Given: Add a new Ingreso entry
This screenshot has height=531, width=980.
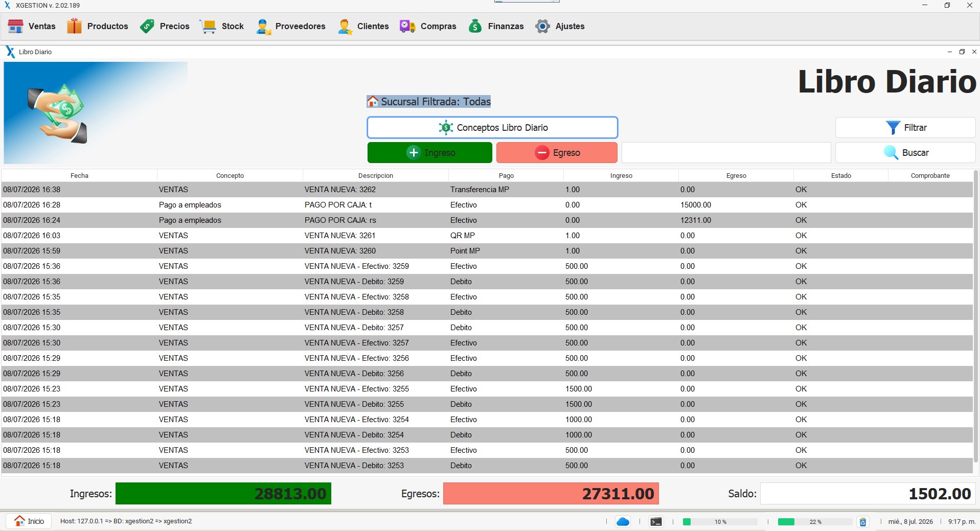Looking at the screenshot, I should point(430,152).
